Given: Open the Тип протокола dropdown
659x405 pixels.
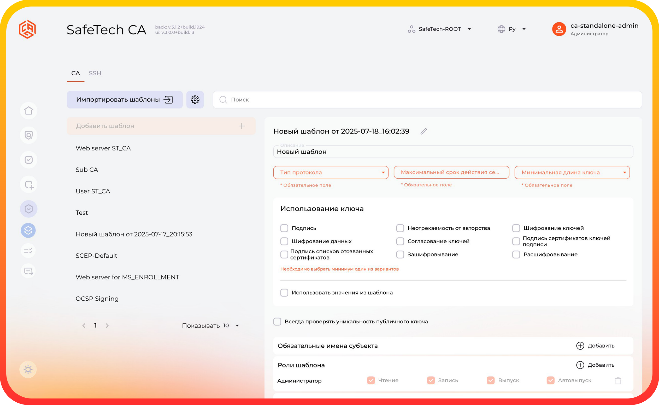Looking at the screenshot, I should tap(330, 173).
